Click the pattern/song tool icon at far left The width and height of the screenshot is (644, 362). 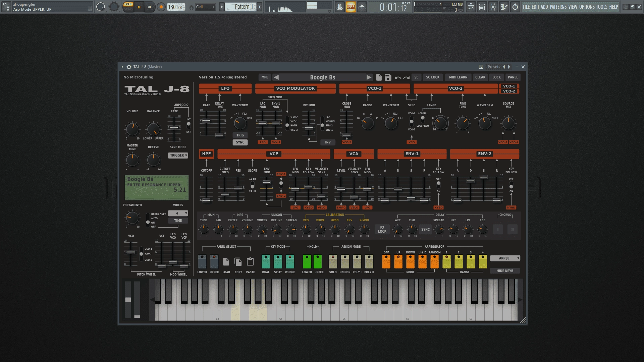(x=6, y=7)
